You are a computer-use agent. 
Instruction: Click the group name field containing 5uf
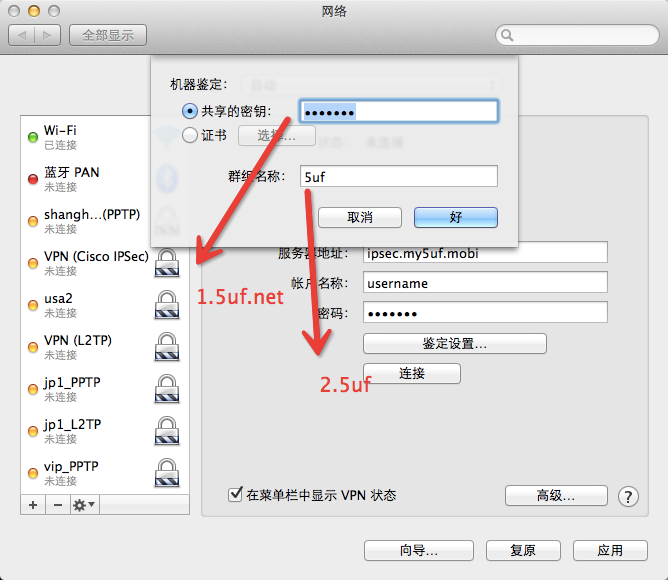pyautogui.click(x=399, y=177)
